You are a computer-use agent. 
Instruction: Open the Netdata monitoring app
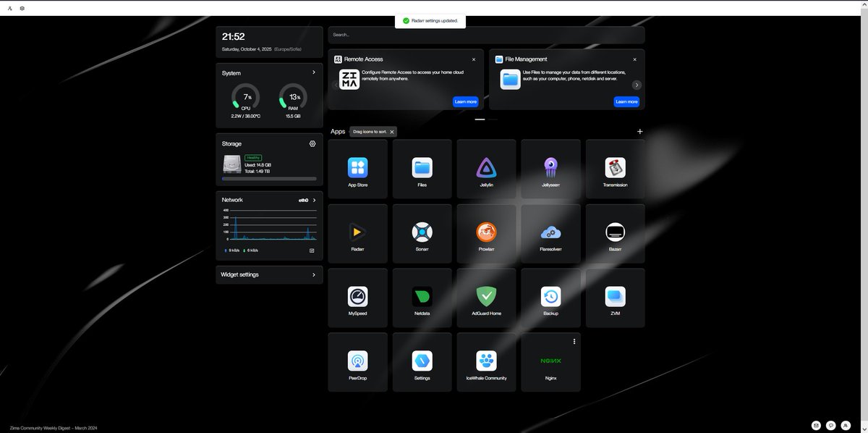[422, 298]
